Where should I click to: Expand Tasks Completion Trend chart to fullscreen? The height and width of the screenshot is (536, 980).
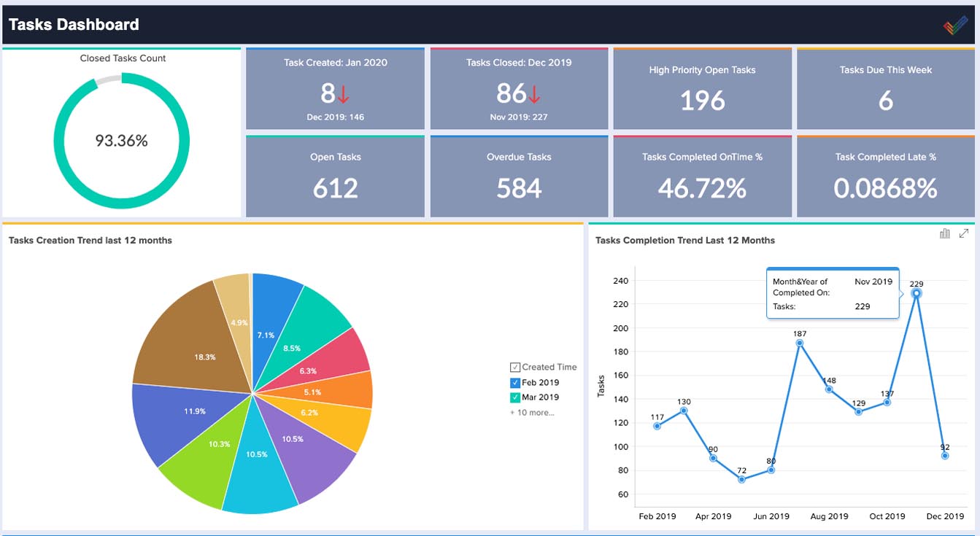[964, 233]
